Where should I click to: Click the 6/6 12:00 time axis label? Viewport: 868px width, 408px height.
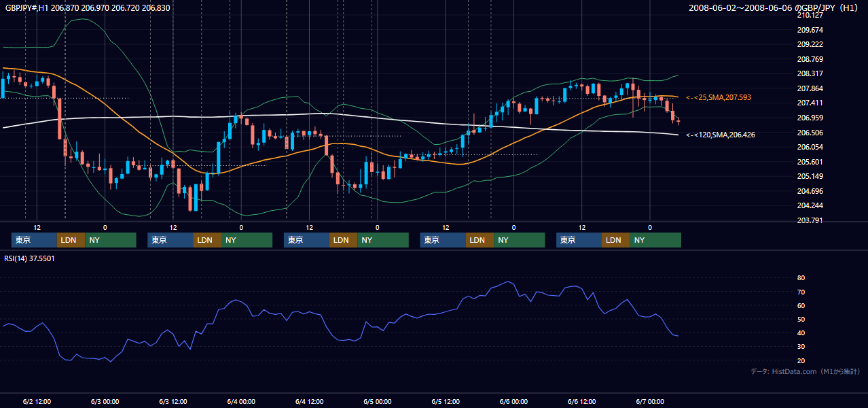coord(581,401)
